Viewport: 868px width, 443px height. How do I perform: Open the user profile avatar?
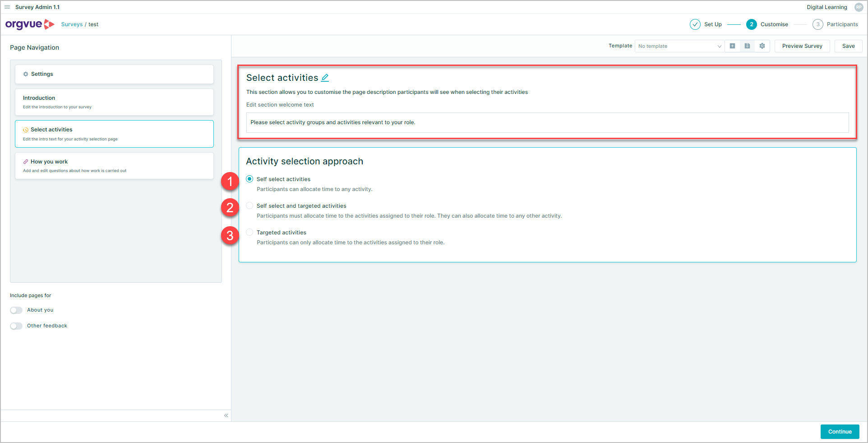point(859,7)
